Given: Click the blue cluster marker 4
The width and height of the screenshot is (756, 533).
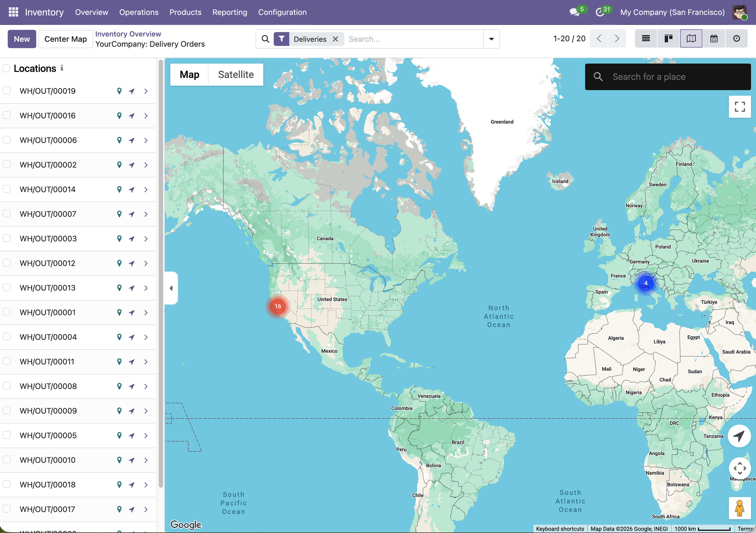Looking at the screenshot, I should (x=646, y=283).
